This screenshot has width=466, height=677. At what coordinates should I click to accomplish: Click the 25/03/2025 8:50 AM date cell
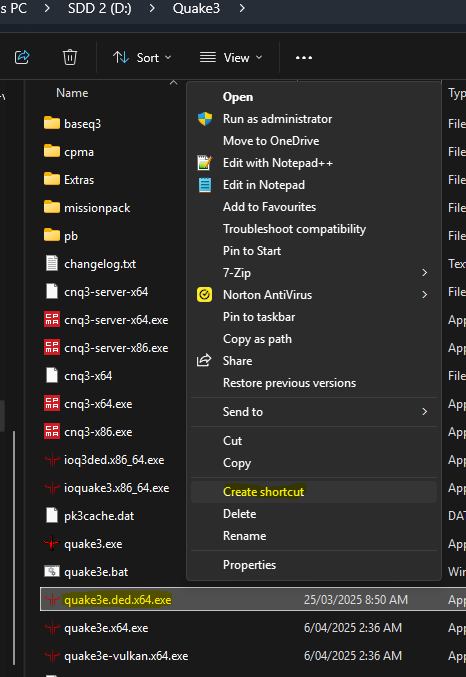click(x=355, y=600)
